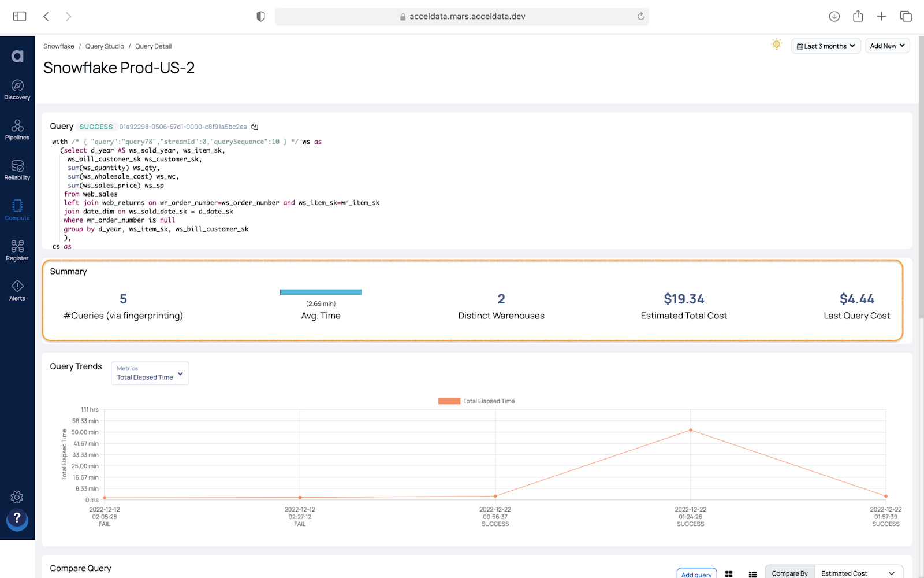Viewport: 924px width, 578px height.
Task: Go forward in browser history
Action: point(68,16)
